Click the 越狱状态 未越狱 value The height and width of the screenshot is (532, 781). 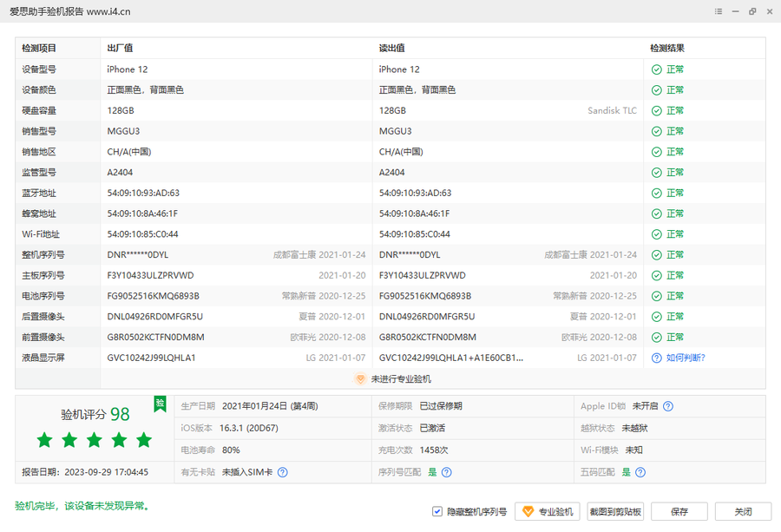(x=634, y=429)
